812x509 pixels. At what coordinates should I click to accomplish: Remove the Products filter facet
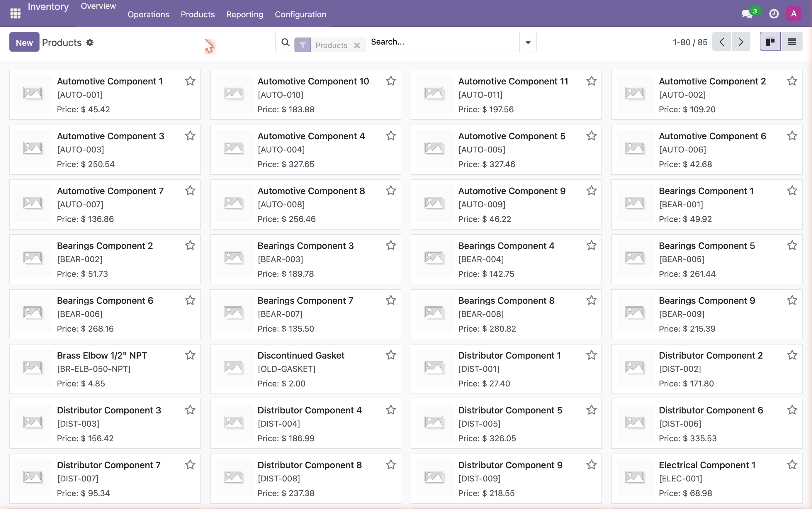357,45
